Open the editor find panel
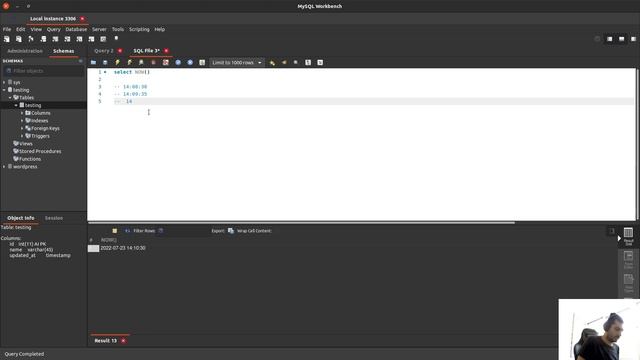Screen dimensions: 640x360 pyautogui.click(x=296, y=62)
